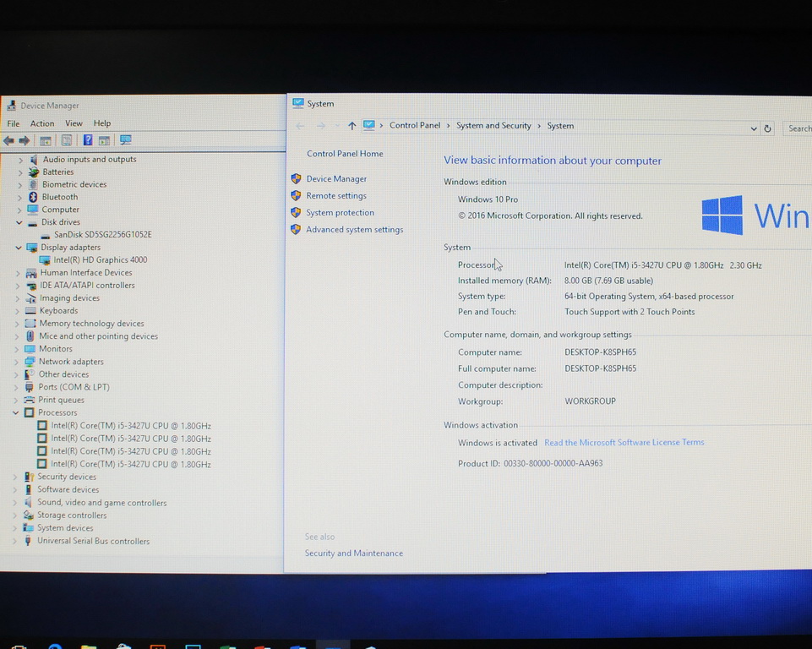Click the Refresh button in System address bar

[x=767, y=128]
